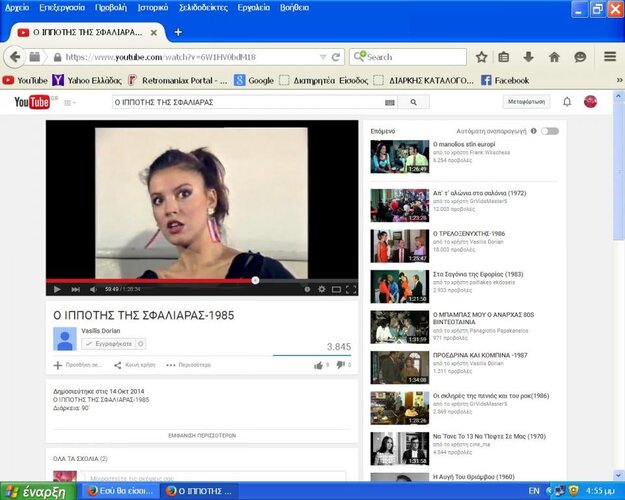The height and width of the screenshot is (500, 625).
Task: Reload the page with the refresh icon
Action: tap(336, 57)
